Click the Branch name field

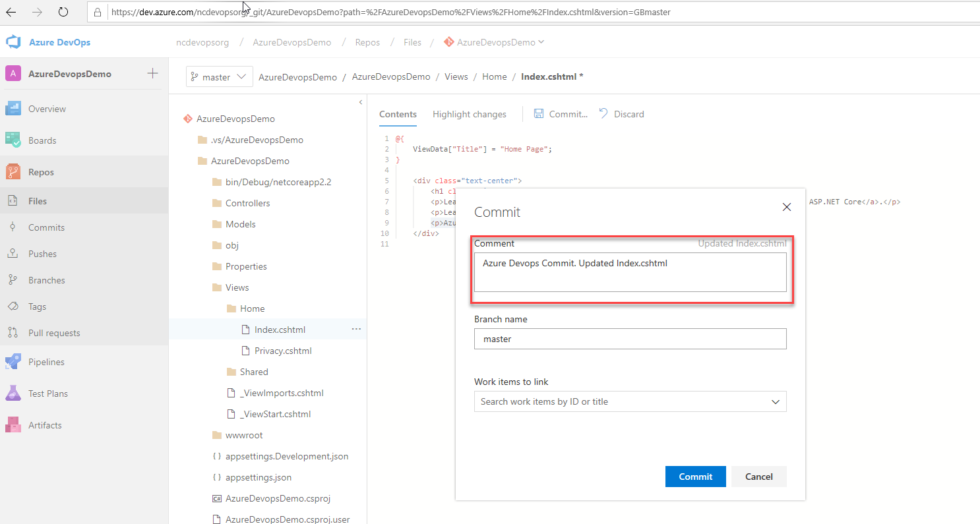click(x=630, y=339)
